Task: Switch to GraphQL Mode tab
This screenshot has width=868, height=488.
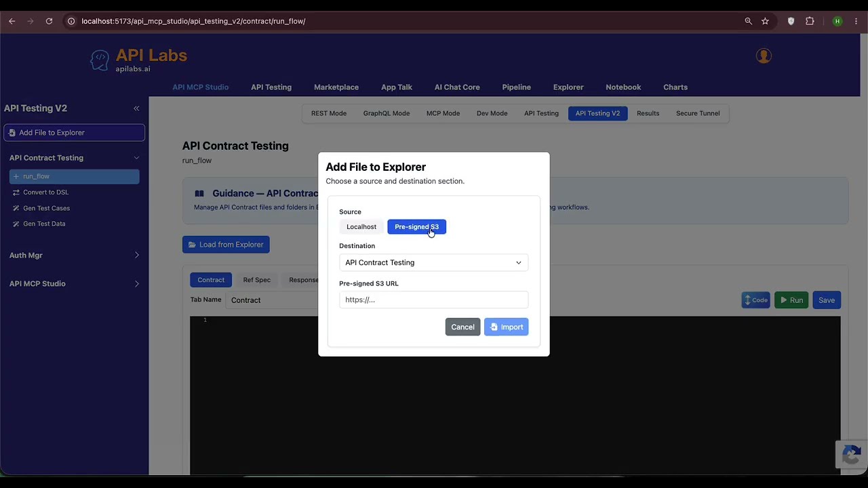Action: tap(387, 113)
